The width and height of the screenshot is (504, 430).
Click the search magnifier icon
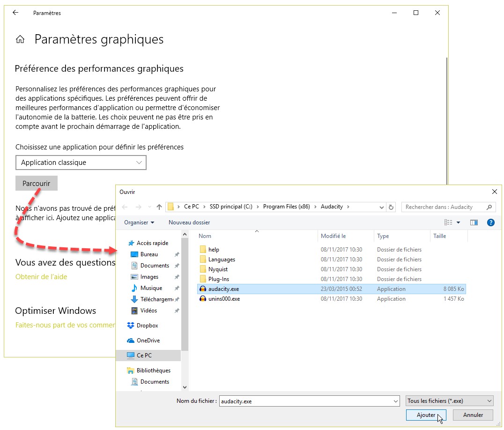489,208
